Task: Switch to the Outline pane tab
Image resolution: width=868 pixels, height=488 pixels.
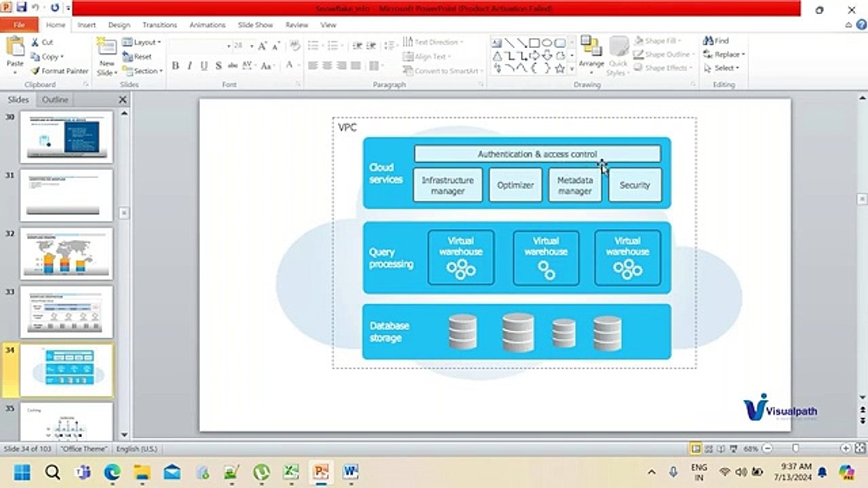Action: pos(55,100)
